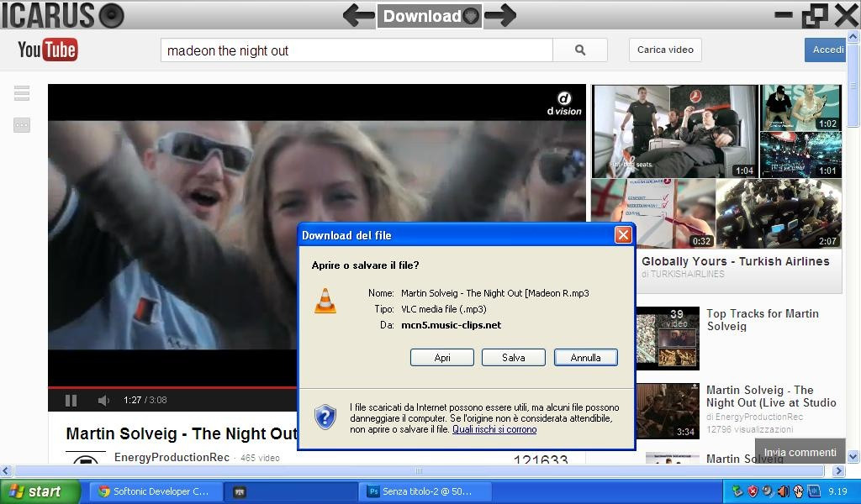Open the 3:34 live video thumbnail
This screenshot has height=504, width=861.
pyautogui.click(x=668, y=411)
